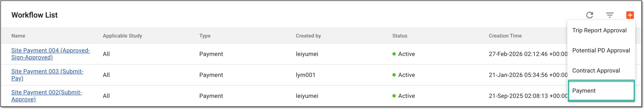The width and height of the screenshot is (644, 109).
Task: Click the Created by column header
Action: pos(308,36)
